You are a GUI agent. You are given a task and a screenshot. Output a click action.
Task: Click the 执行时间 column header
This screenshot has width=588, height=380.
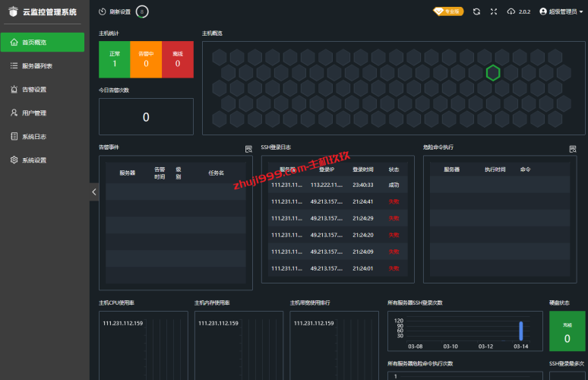pyautogui.click(x=495, y=169)
